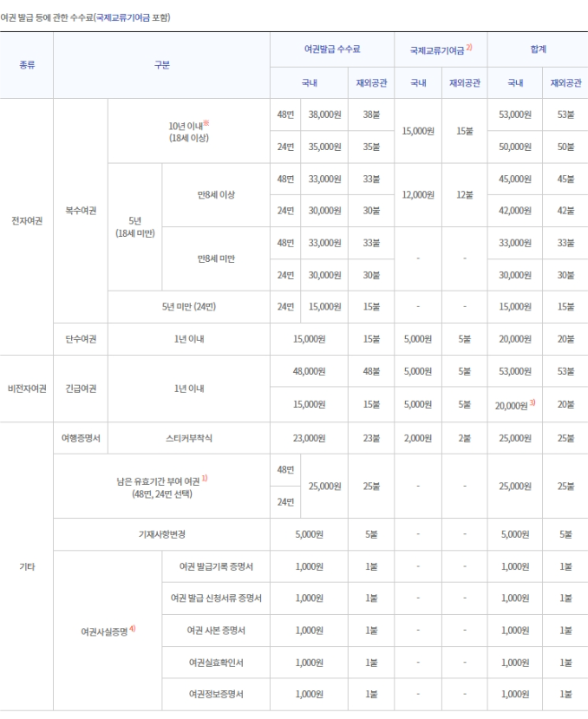Click the 5년 (18세 미만) cell
The width and height of the screenshot is (588, 719).
pos(134,227)
